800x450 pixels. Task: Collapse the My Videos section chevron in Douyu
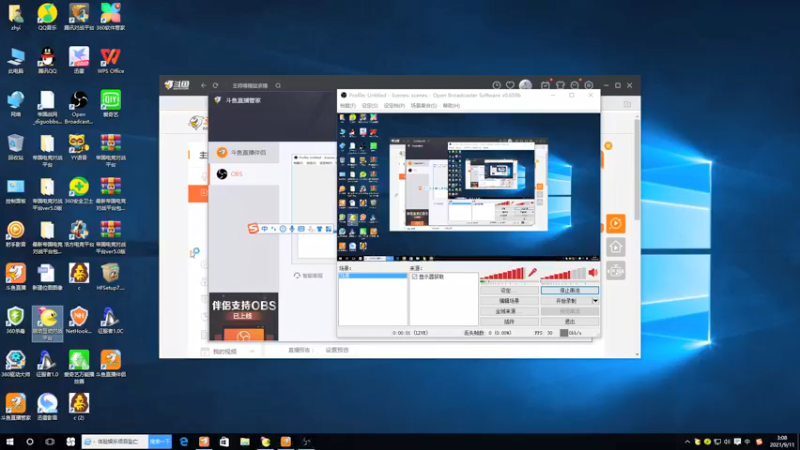tap(252, 352)
